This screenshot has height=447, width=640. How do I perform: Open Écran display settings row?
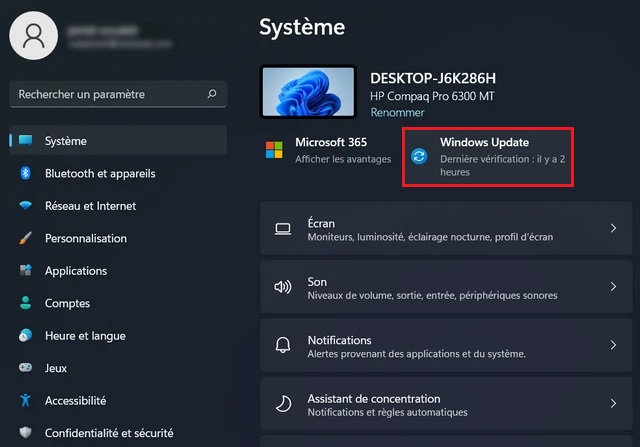(x=446, y=228)
